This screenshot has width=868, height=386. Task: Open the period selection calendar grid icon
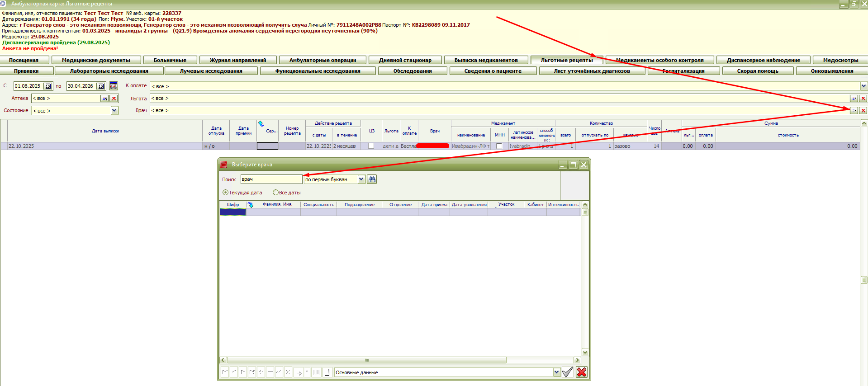coord(114,86)
